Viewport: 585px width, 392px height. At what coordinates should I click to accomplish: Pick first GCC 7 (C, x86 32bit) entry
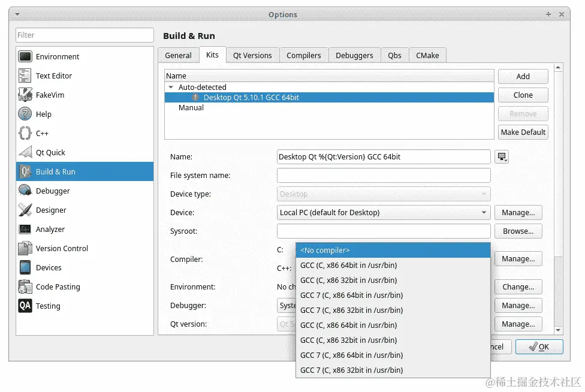393,310
